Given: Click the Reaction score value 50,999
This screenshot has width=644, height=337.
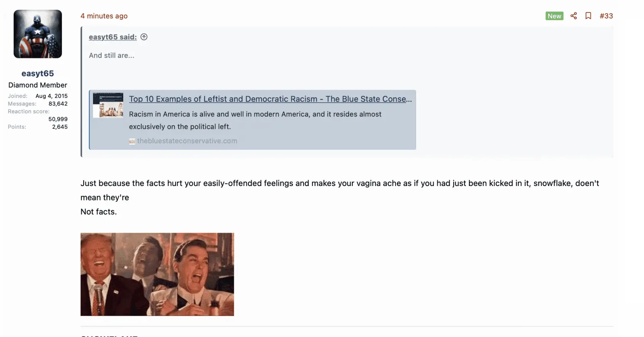Looking at the screenshot, I should (x=58, y=119).
